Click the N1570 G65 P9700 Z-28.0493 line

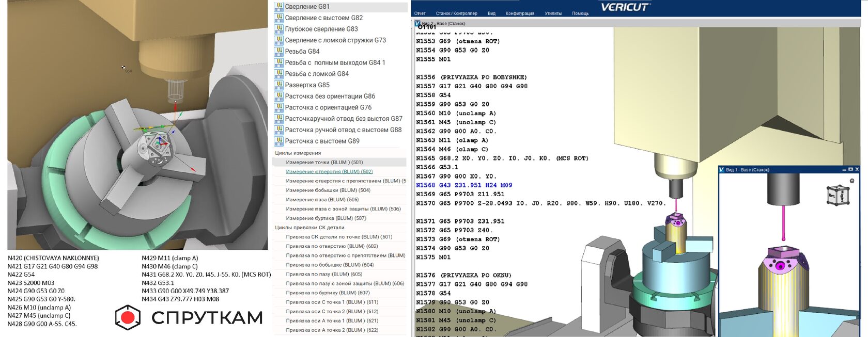point(541,203)
